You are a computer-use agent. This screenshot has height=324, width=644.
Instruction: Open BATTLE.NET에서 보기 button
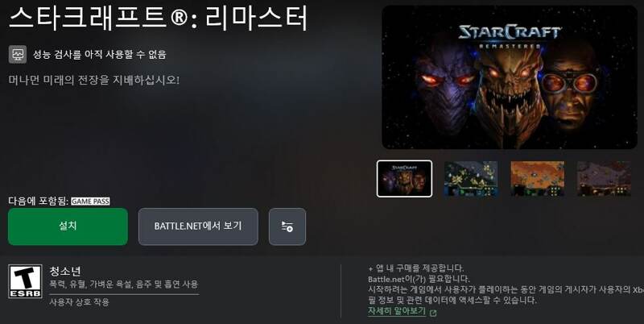coord(198,226)
